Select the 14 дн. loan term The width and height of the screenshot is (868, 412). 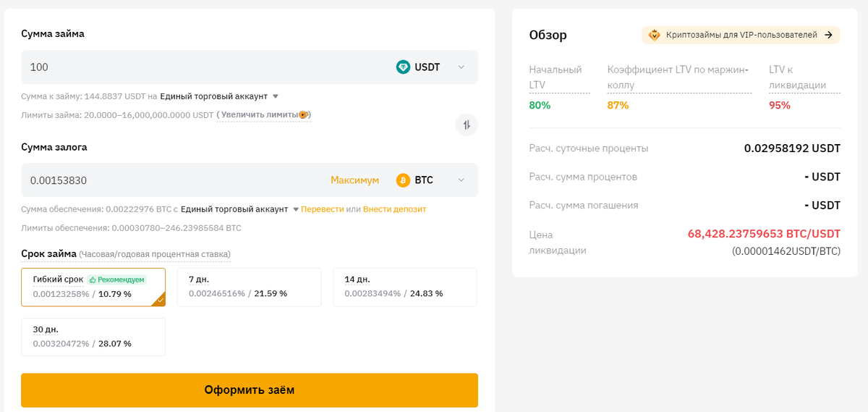coord(404,287)
